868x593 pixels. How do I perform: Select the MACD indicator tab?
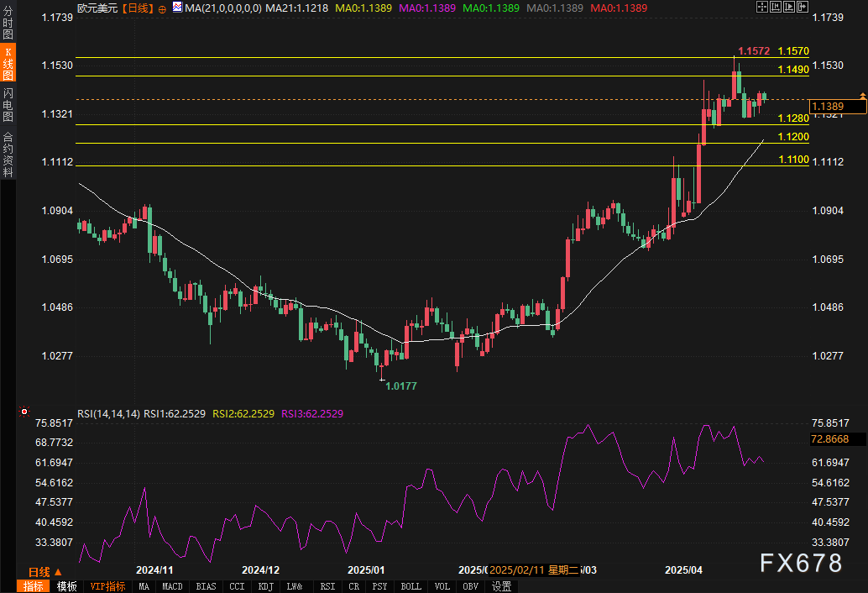point(172,586)
